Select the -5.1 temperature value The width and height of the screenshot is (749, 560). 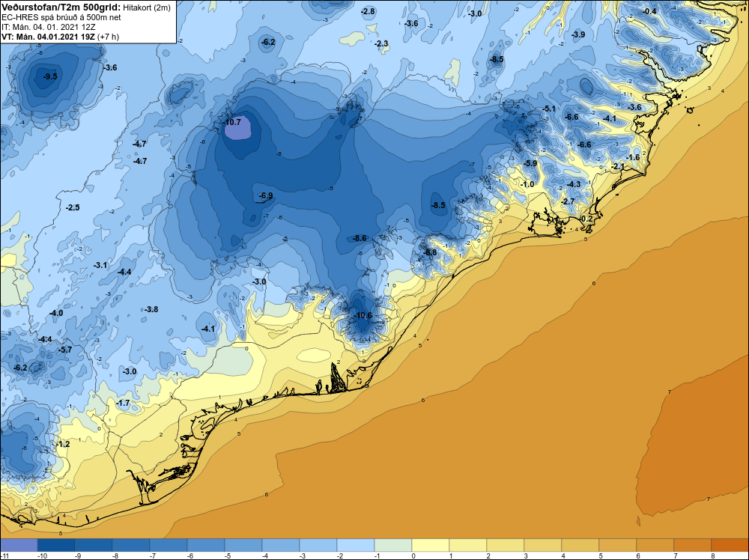tap(549, 109)
